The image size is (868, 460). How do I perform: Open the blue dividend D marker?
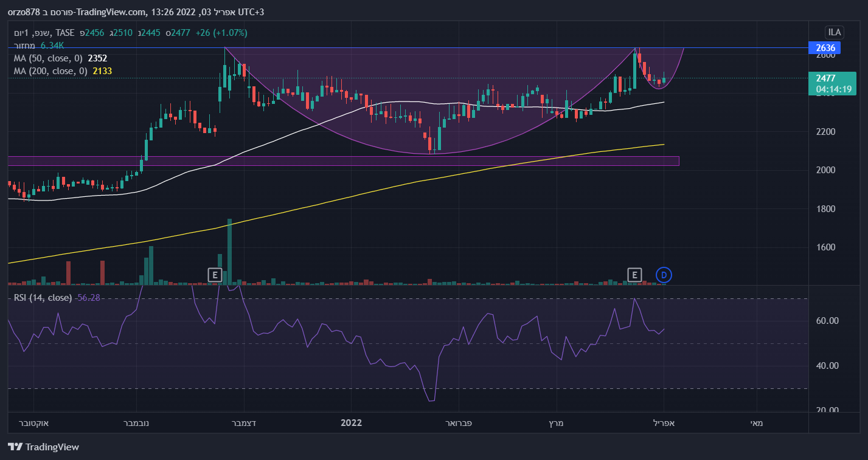point(664,275)
